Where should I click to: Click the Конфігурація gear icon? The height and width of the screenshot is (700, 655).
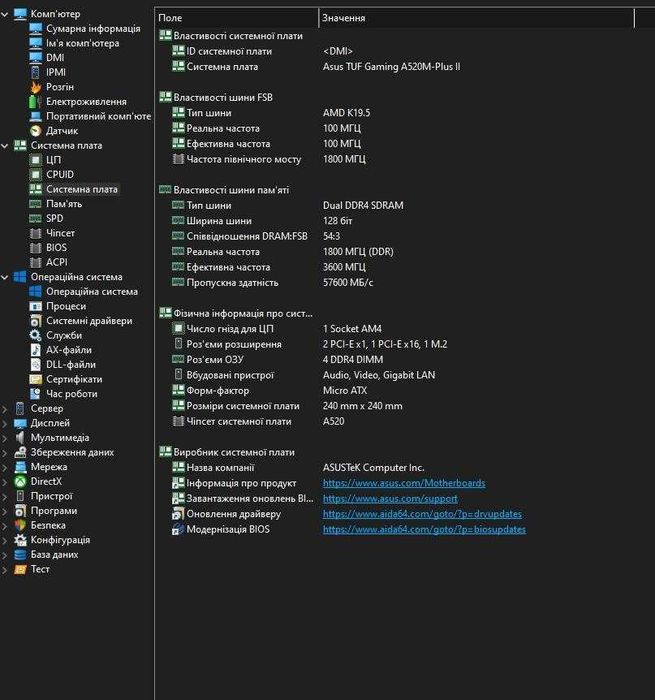coord(20,540)
